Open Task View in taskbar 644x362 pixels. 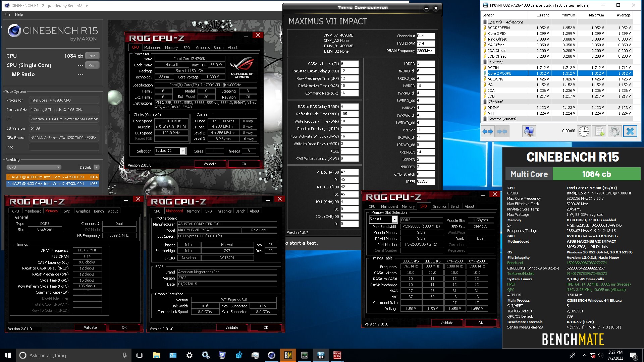[140, 355]
